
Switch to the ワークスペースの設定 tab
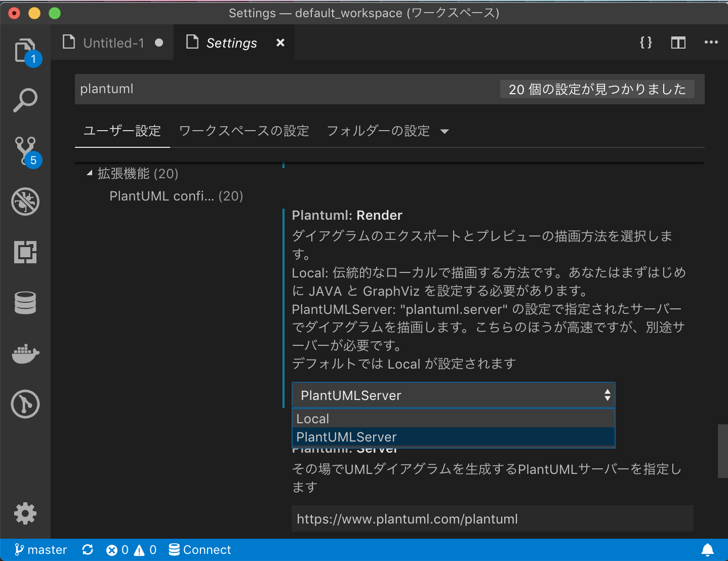tap(244, 131)
